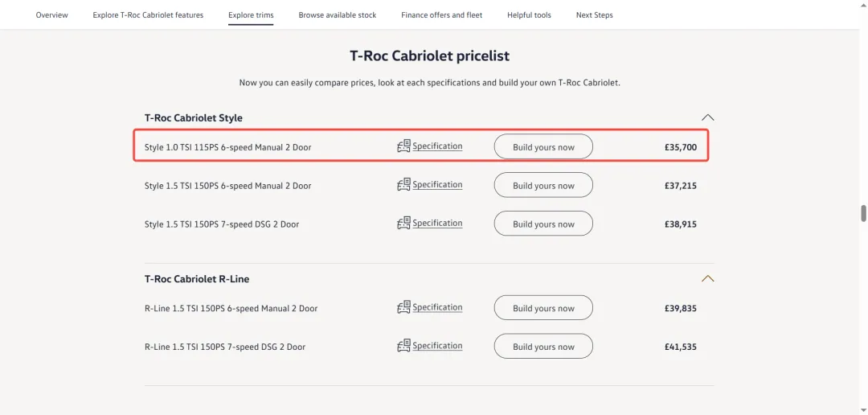
Task: Click specification icon for Style 1.5 TSI Manual
Action: pyautogui.click(x=403, y=184)
